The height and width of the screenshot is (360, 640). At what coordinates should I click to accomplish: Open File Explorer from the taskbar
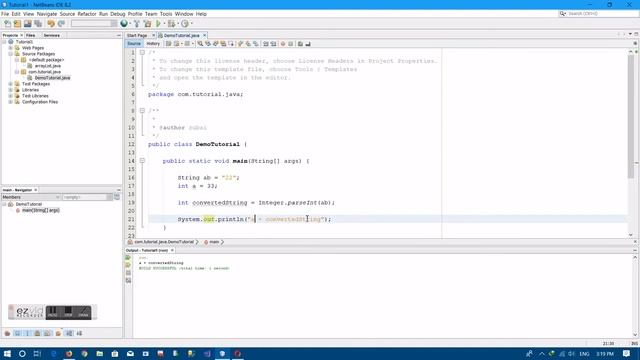100,353
